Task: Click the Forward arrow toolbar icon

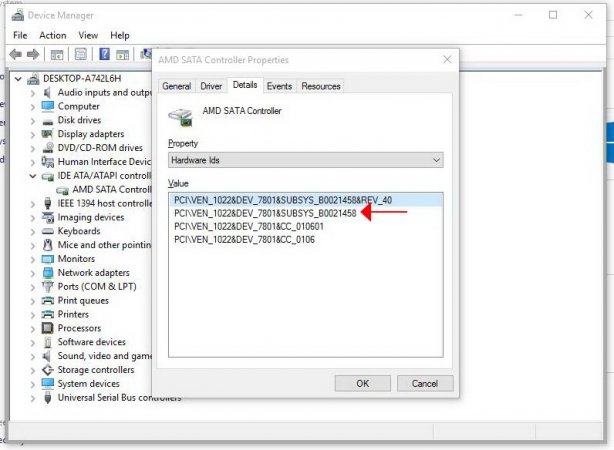Action: pyautogui.click(x=33, y=54)
